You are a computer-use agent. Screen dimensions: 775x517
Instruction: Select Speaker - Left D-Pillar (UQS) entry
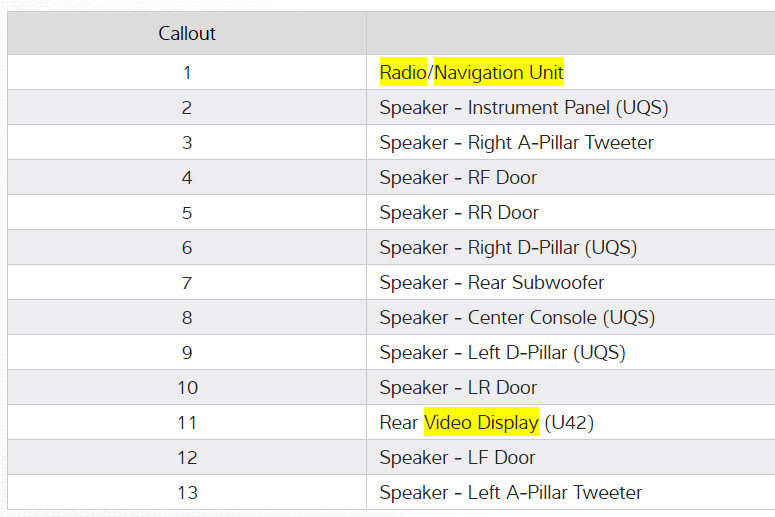(502, 352)
